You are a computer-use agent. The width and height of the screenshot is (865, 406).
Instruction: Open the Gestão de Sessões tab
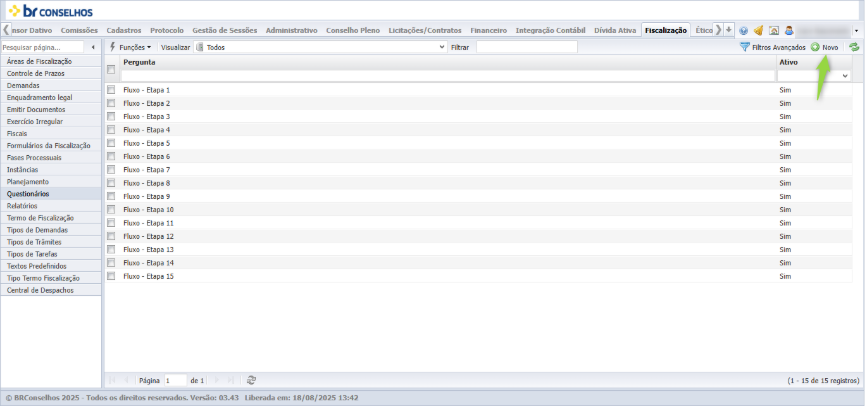[x=225, y=30]
